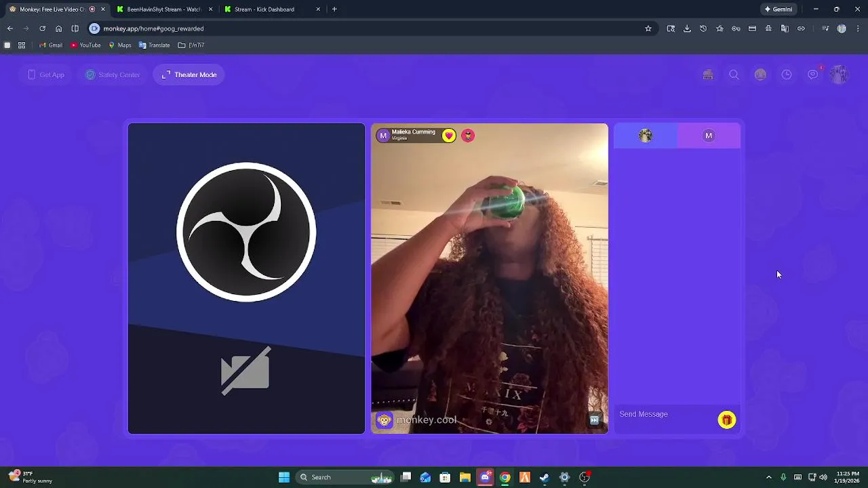The width and height of the screenshot is (868, 488).
Task: Open Discord from the taskbar
Action: 485,477
